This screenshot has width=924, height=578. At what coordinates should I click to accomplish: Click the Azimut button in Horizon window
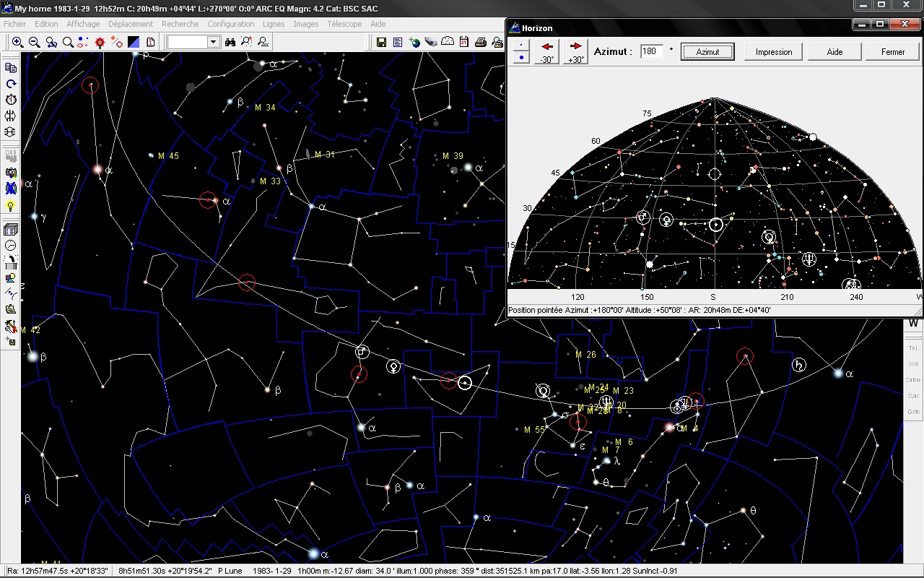point(707,52)
